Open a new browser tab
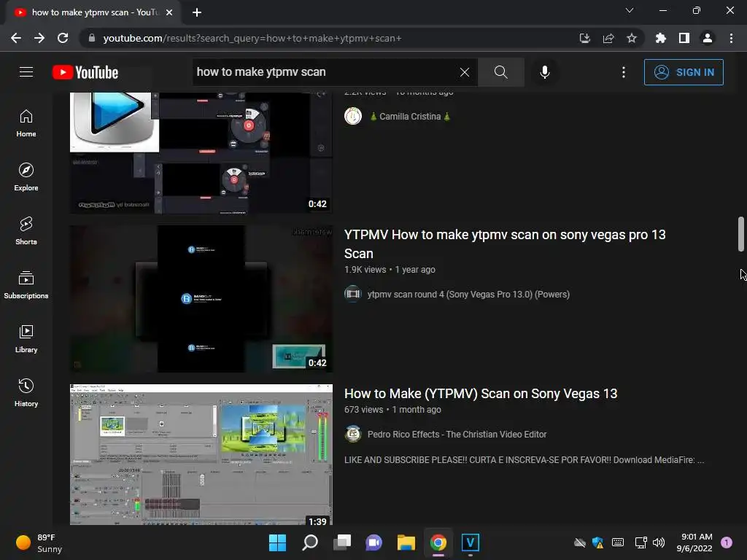 coord(197,12)
